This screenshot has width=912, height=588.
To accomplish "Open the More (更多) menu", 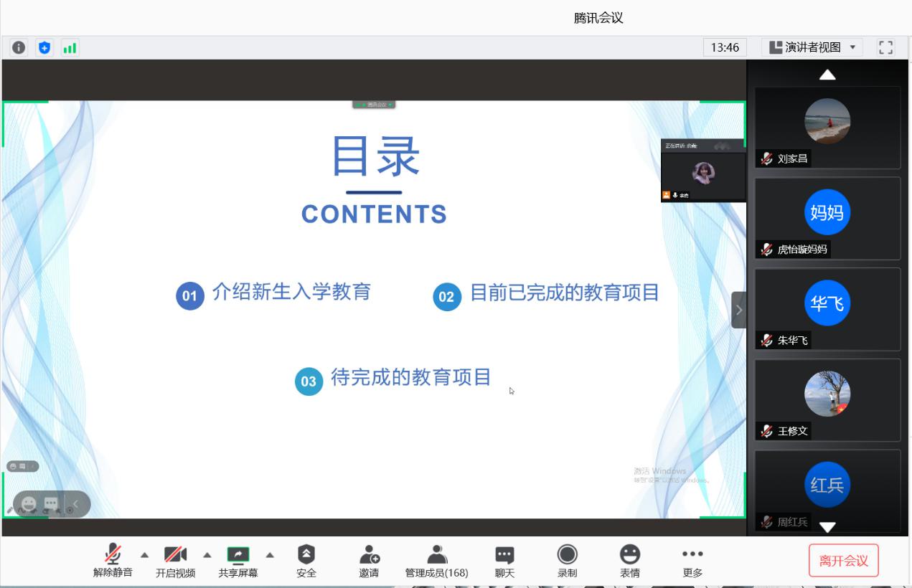I will tap(692, 561).
